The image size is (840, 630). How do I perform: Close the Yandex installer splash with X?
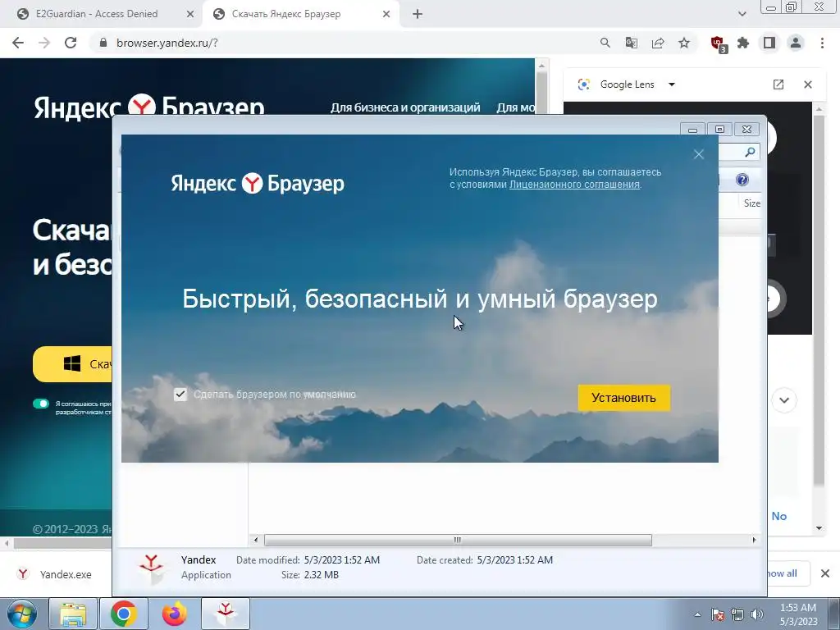(x=699, y=154)
